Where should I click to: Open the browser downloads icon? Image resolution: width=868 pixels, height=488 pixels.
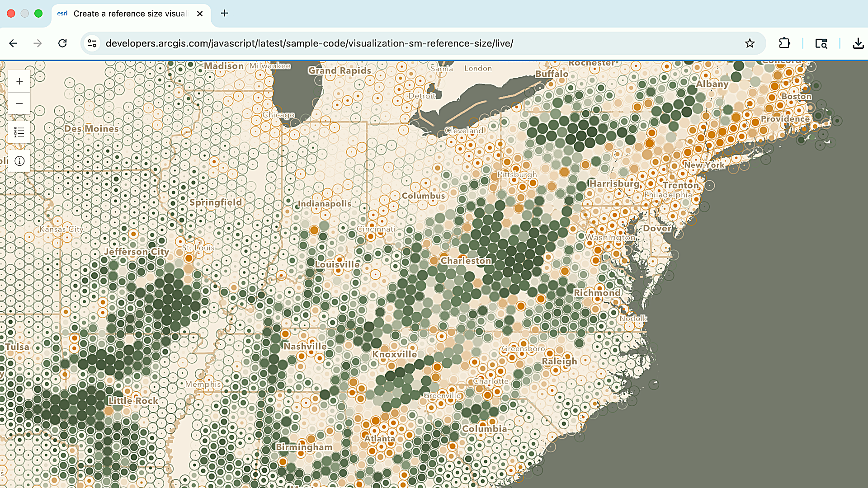[x=858, y=43]
